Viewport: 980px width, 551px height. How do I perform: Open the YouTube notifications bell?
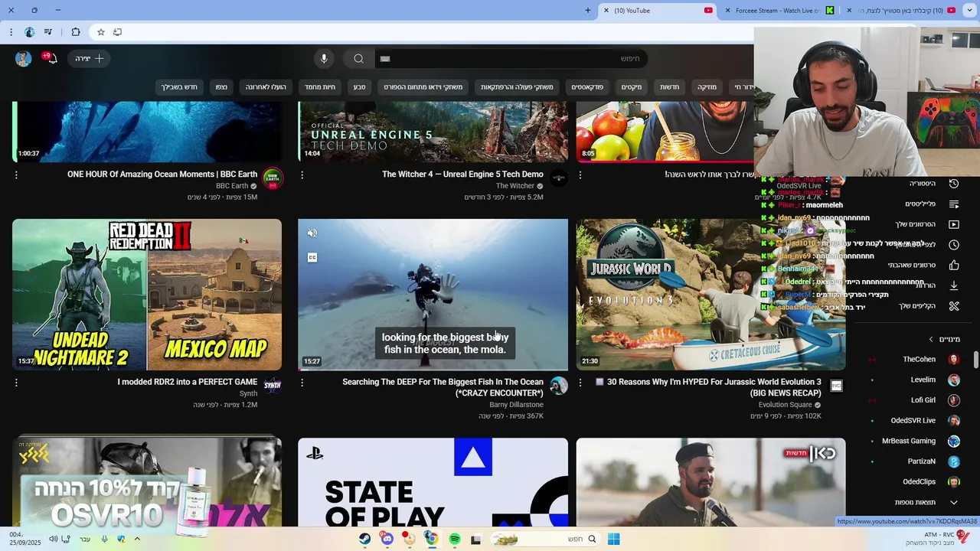click(x=51, y=58)
